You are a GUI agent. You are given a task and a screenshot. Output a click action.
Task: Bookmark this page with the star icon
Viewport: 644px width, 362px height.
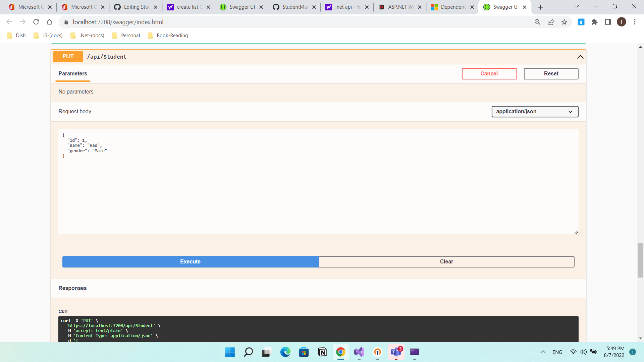(564, 22)
